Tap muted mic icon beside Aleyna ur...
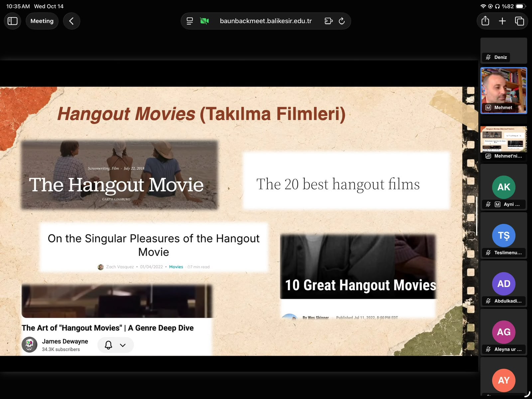Image resolution: width=532 pixels, height=399 pixels. pyautogui.click(x=488, y=349)
